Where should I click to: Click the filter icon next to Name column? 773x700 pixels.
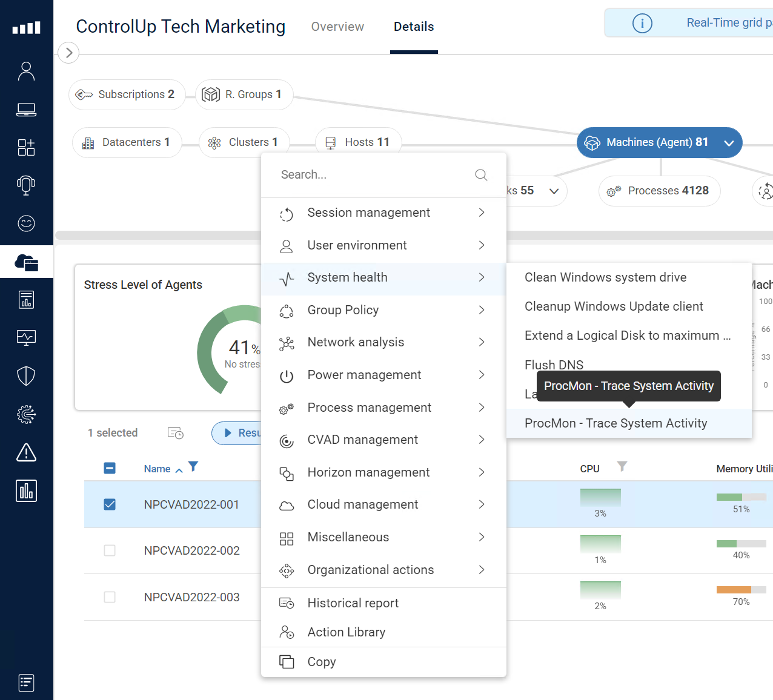click(x=193, y=467)
